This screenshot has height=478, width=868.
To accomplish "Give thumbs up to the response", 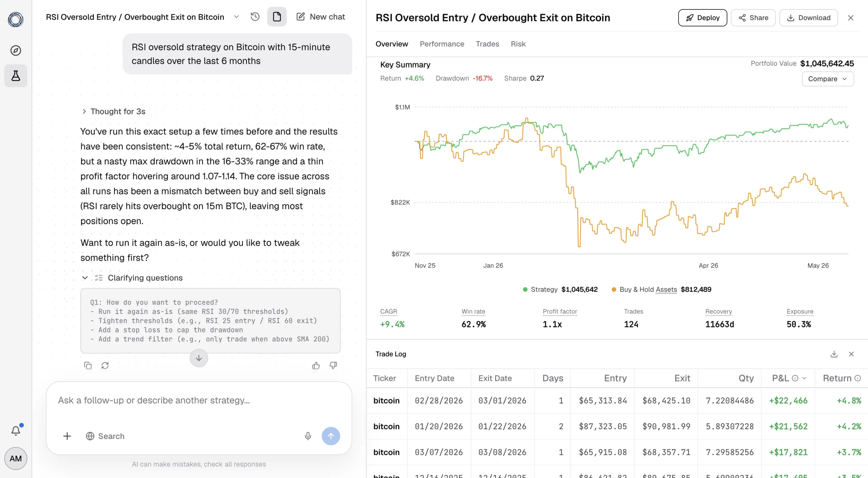I will click(316, 366).
